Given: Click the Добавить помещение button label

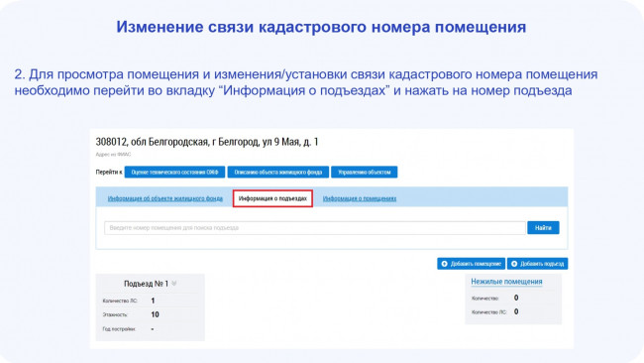Looking at the screenshot, I should 476,264.
